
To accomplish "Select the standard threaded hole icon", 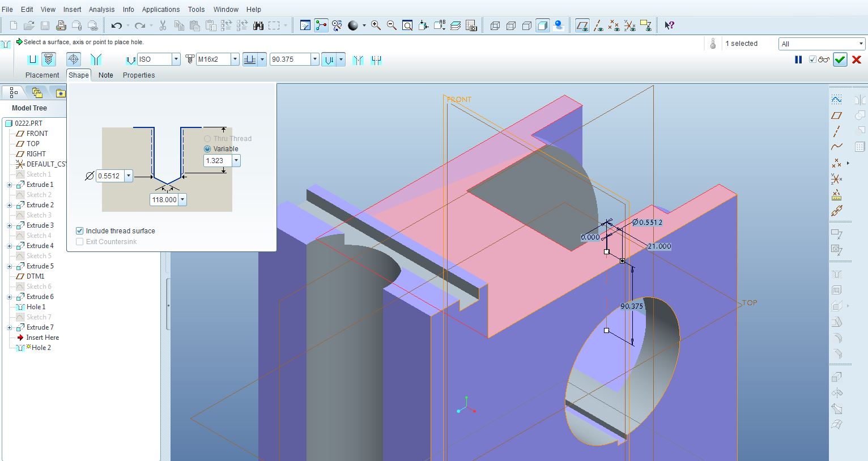I will (x=49, y=59).
